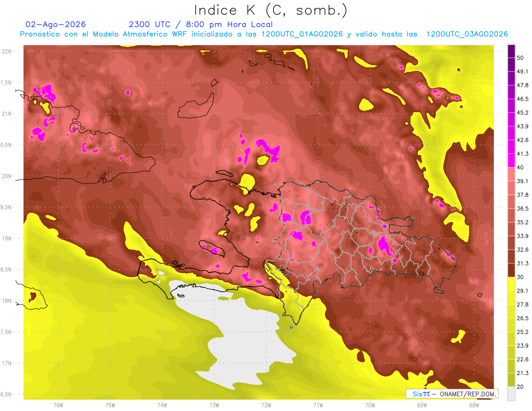Click the '76W' longitude label

(x=58, y=405)
